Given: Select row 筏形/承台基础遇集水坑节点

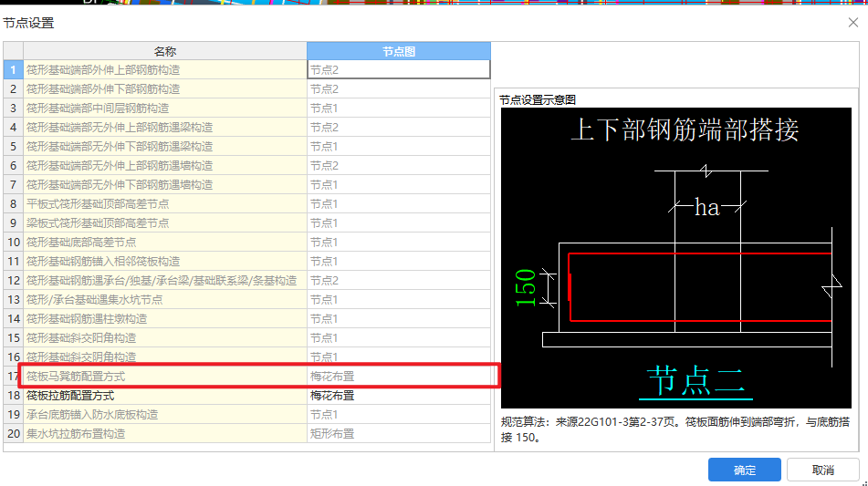Looking at the screenshot, I should 165,300.
